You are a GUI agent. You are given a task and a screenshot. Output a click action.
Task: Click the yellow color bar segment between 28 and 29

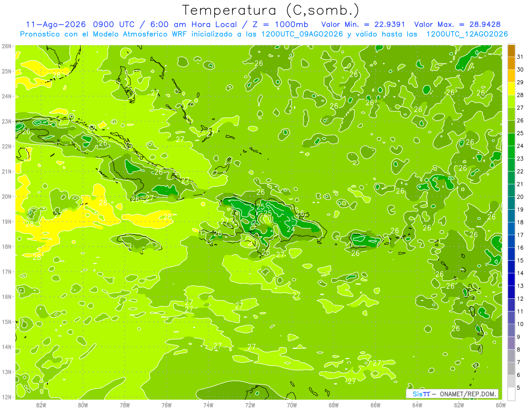coord(511,88)
